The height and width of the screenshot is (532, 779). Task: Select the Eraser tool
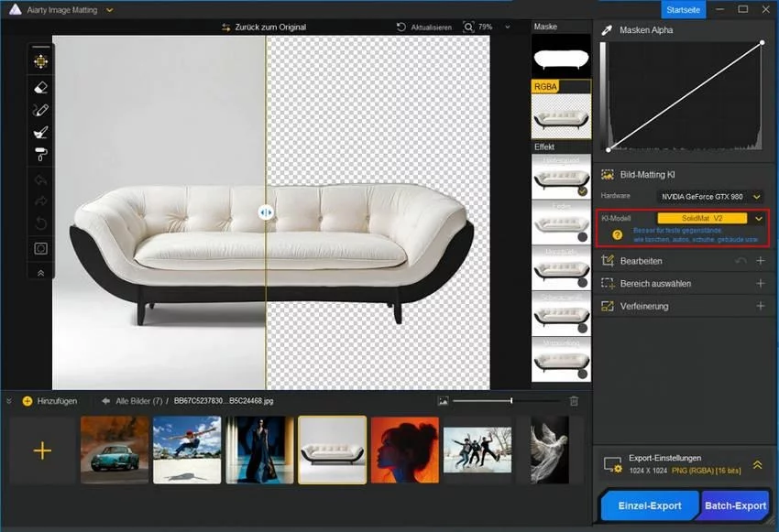click(x=40, y=88)
